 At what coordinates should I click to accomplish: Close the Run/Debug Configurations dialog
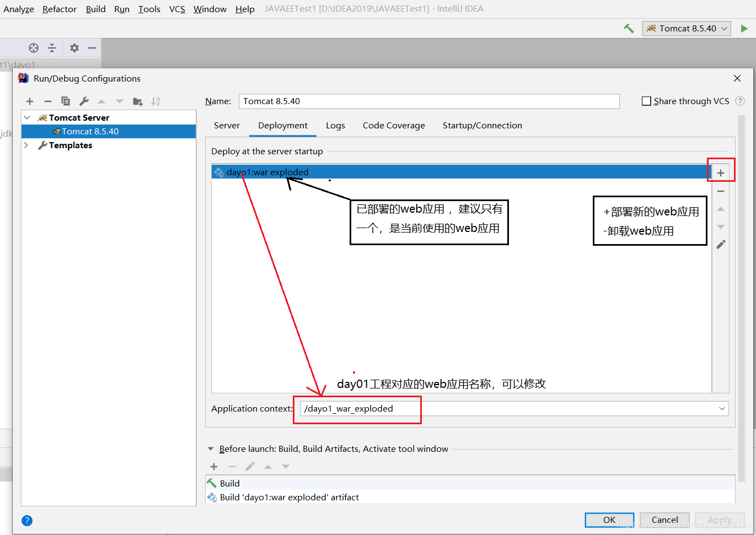point(737,78)
